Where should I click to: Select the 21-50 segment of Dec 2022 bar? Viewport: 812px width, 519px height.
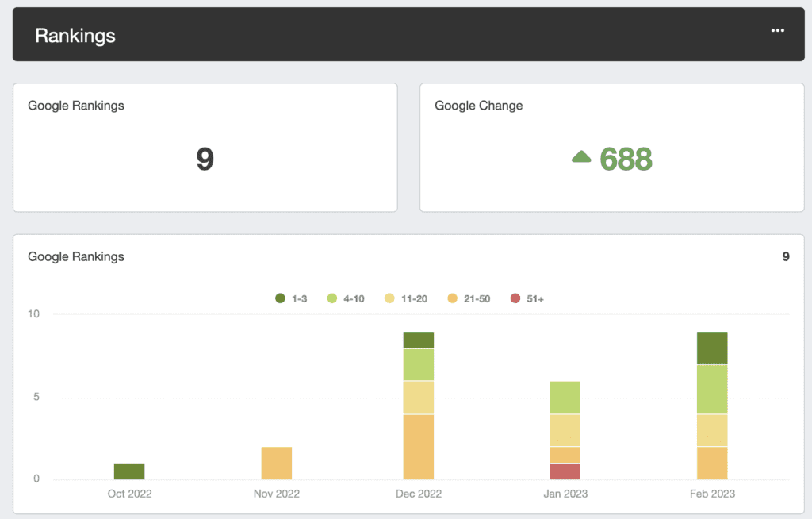pos(419,447)
